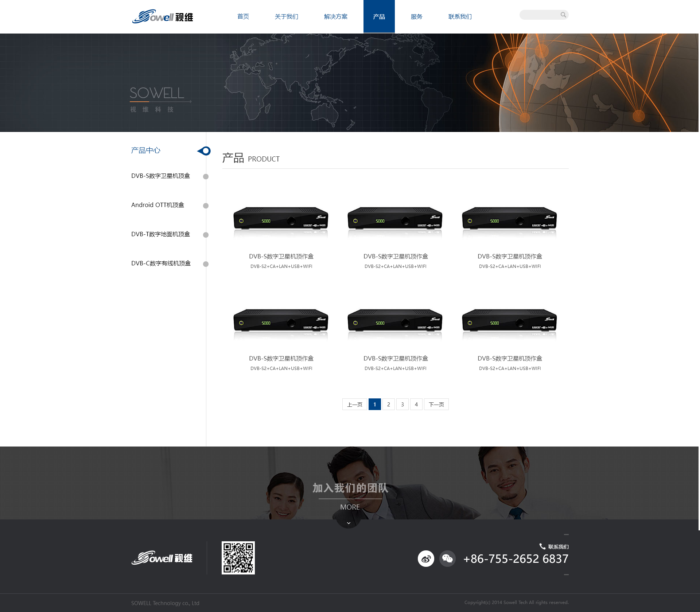Click into the header search field
The image size is (700, 612).
[x=540, y=15]
